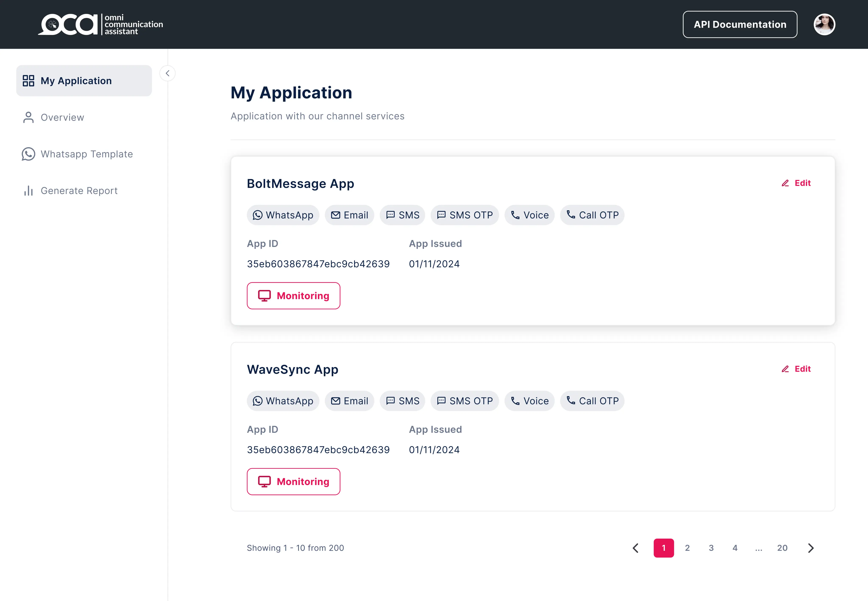This screenshot has height=601, width=868.
Task: Select Voice chip in BoltMessage App
Action: 529,215
